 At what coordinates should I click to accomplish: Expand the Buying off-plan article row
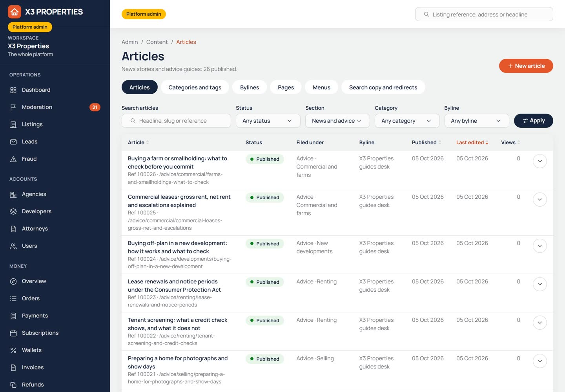[x=540, y=246]
